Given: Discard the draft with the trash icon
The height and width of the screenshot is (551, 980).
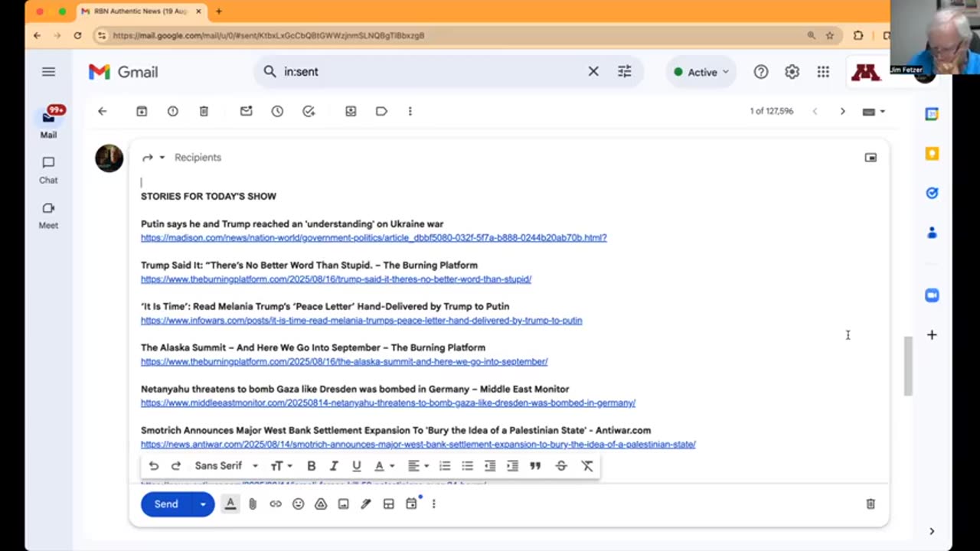Looking at the screenshot, I should [x=871, y=504].
